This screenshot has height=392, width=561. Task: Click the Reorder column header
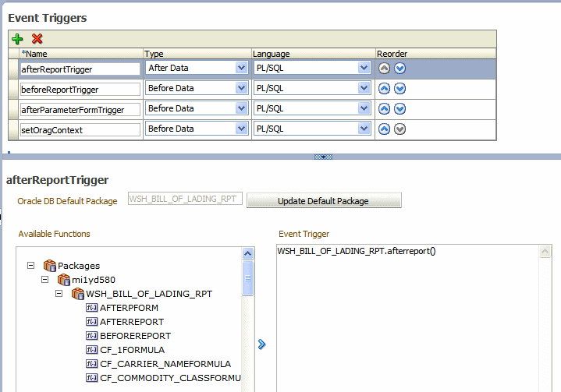tap(435, 54)
